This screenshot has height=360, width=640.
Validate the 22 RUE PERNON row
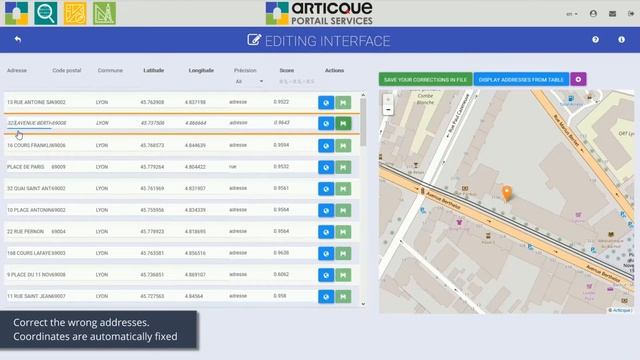tap(343, 232)
